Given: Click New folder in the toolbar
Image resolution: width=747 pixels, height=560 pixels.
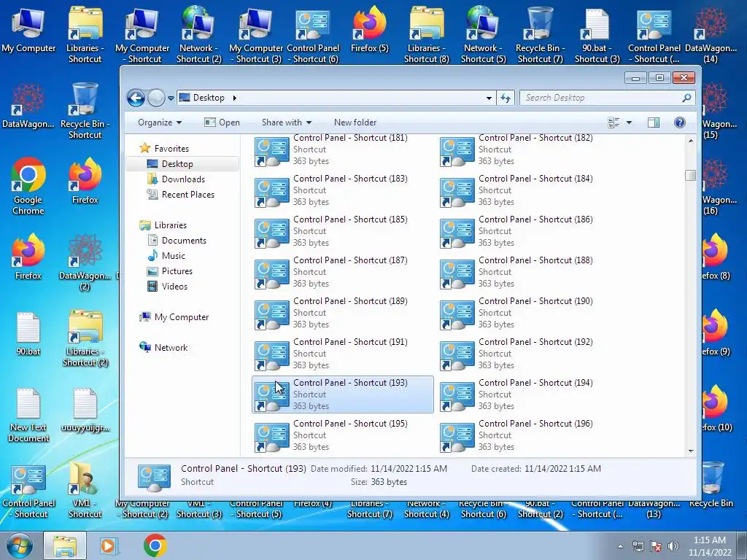Looking at the screenshot, I should tap(355, 122).
